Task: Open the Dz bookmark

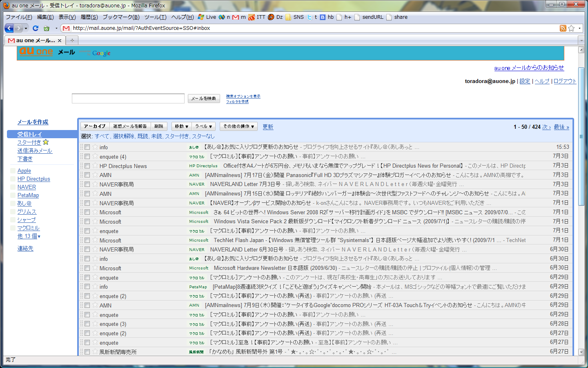Action: [275, 17]
